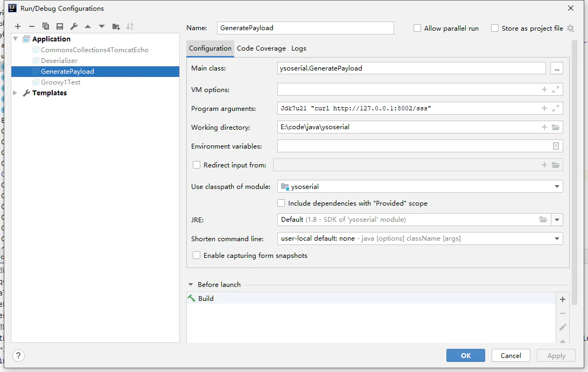Expand the Templates tree node
Screen dimensions: 588x372
(x=15, y=93)
